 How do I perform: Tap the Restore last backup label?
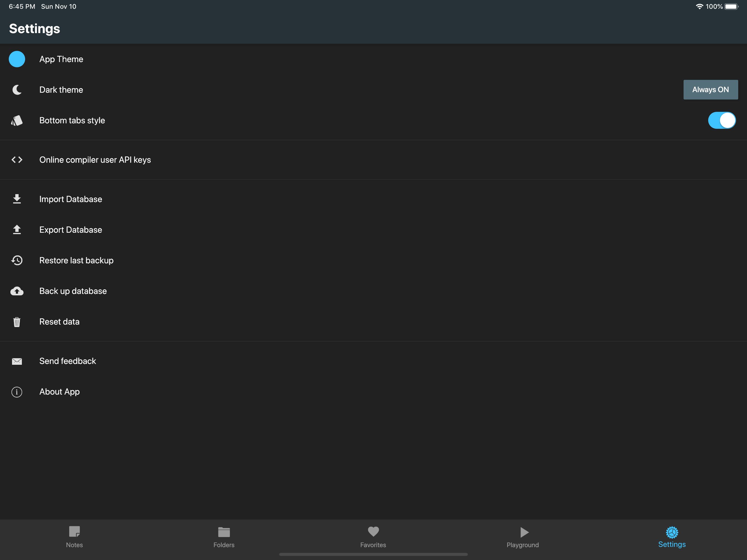[76, 260]
